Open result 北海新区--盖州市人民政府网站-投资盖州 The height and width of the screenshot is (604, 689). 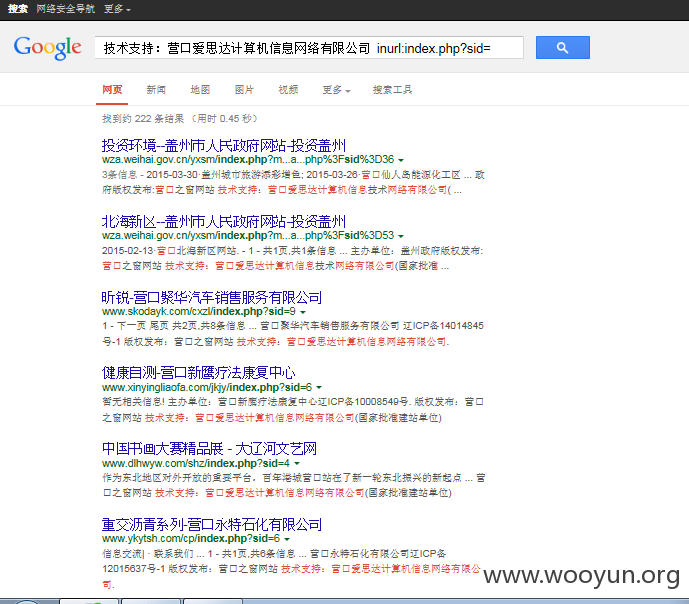click(x=224, y=221)
